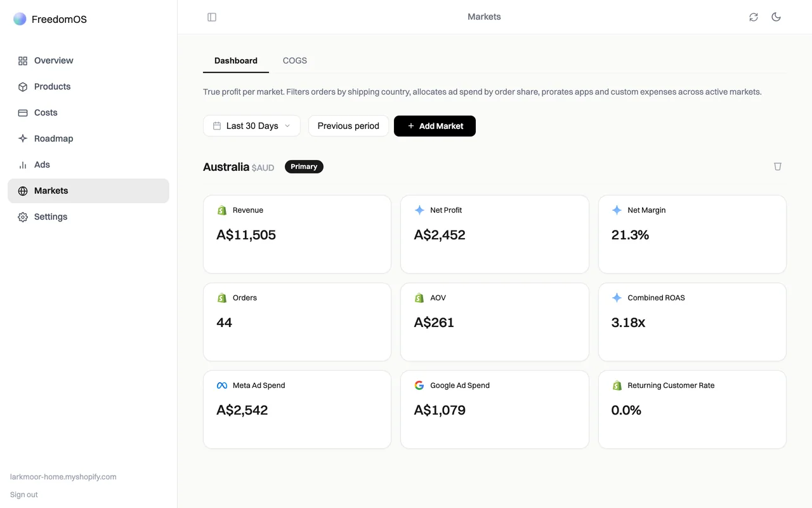
Task: Go to Costs in the sidebar
Action: click(88, 113)
